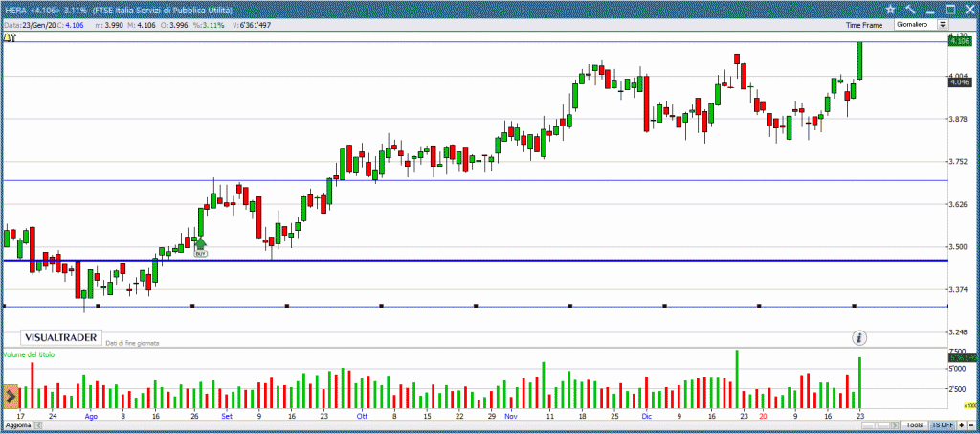Click the volume value V:6'361'497
Image resolution: width=980 pixels, height=434 pixels.
[251, 25]
